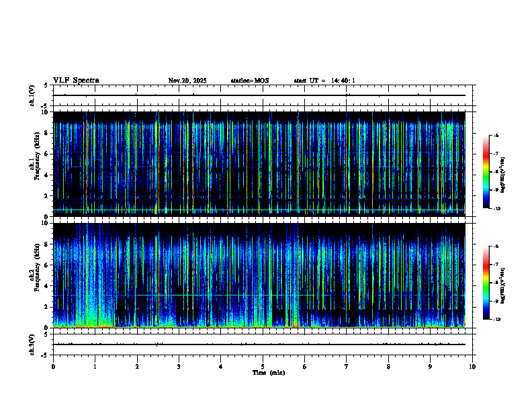Click the time axis tick label "3"
Image resolution: width=532 pixels, height=411 pixels.
click(179, 367)
